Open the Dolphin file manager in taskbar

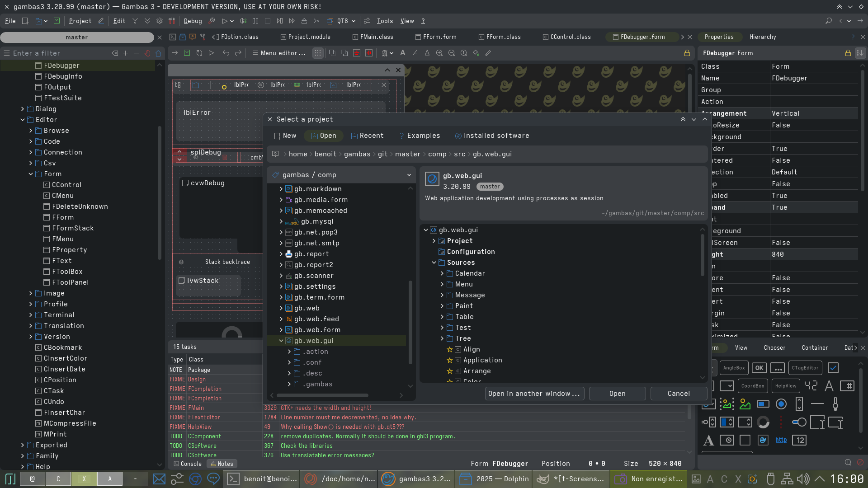tap(494, 479)
